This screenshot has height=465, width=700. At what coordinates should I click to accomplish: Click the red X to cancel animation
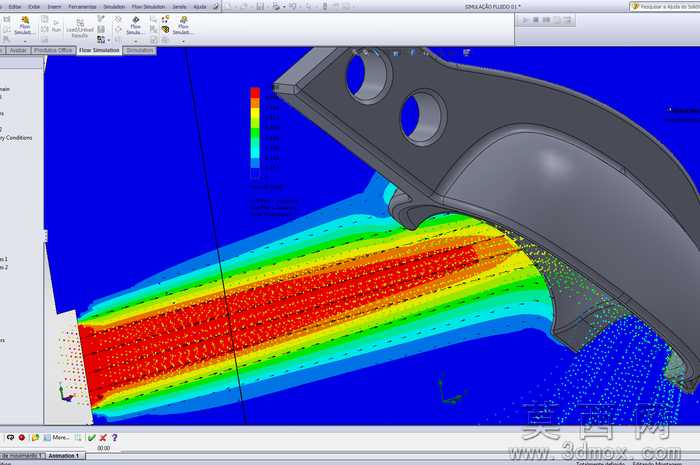[103, 437]
